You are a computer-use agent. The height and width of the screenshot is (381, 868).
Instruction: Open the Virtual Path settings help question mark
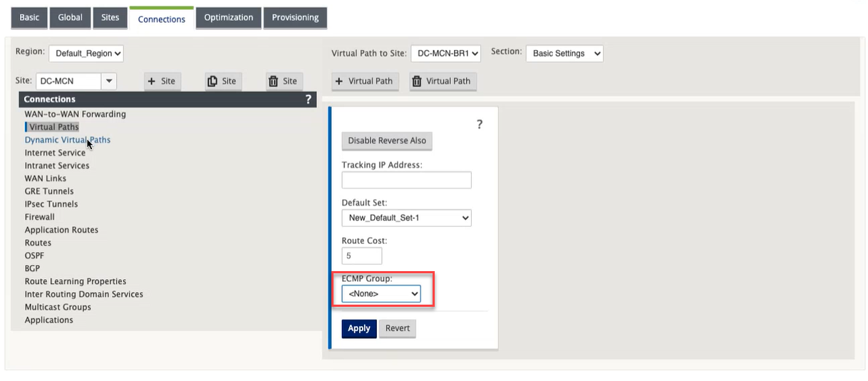tap(480, 124)
